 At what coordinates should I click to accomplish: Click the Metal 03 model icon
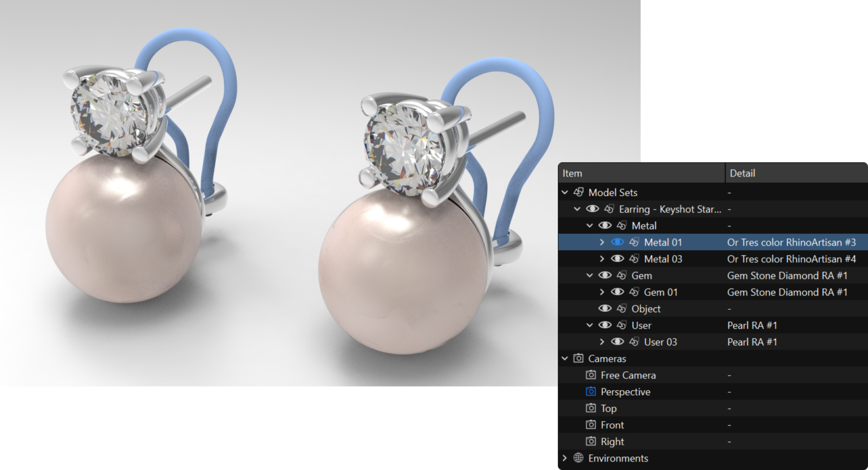[634, 259]
